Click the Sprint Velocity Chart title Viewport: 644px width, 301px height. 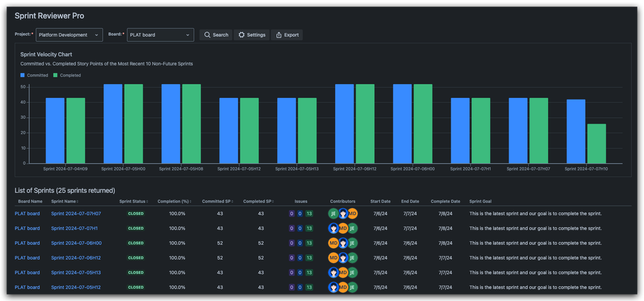pos(46,54)
